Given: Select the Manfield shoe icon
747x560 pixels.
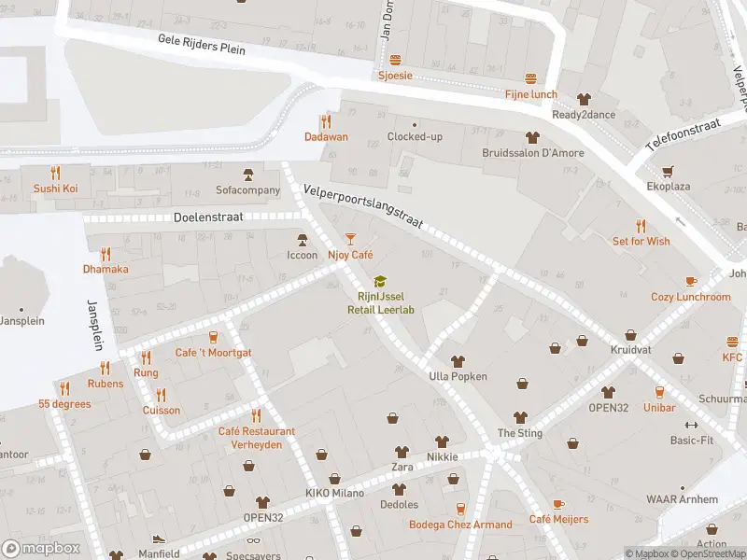Looking at the screenshot, I should pos(159,539).
